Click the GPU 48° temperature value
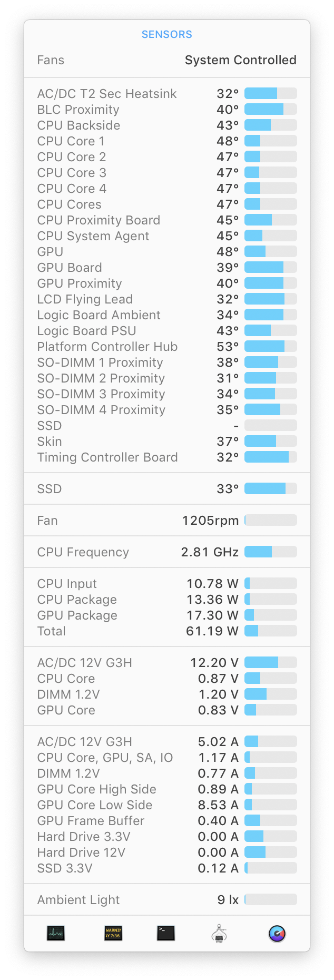The width and height of the screenshot is (334, 980). pos(227,251)
